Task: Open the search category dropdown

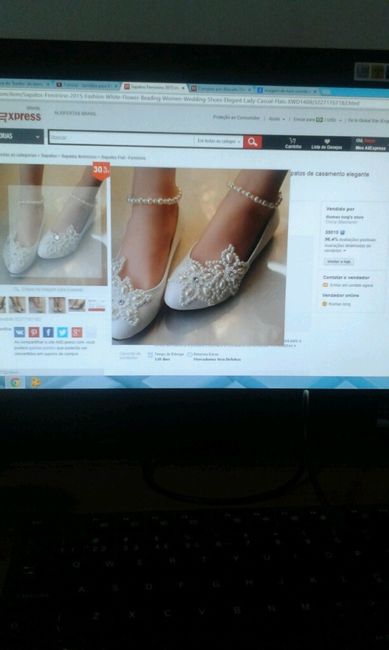Action: pos(219,141)
